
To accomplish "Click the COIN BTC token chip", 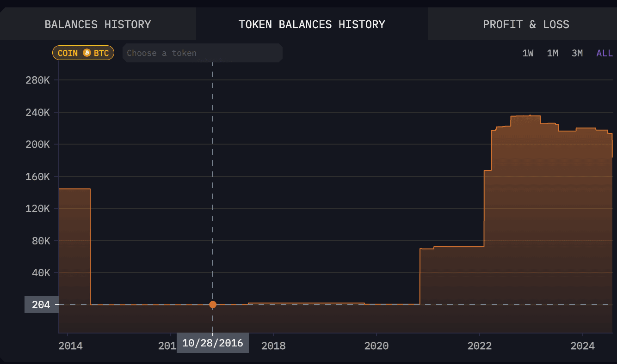I will click(x=83, y=53).
